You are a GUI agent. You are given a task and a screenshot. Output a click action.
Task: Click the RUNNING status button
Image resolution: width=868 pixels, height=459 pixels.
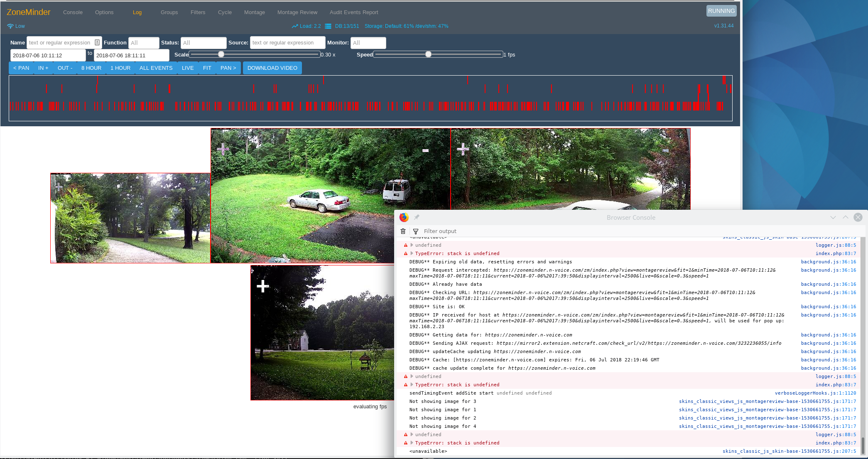coord(721,10)
